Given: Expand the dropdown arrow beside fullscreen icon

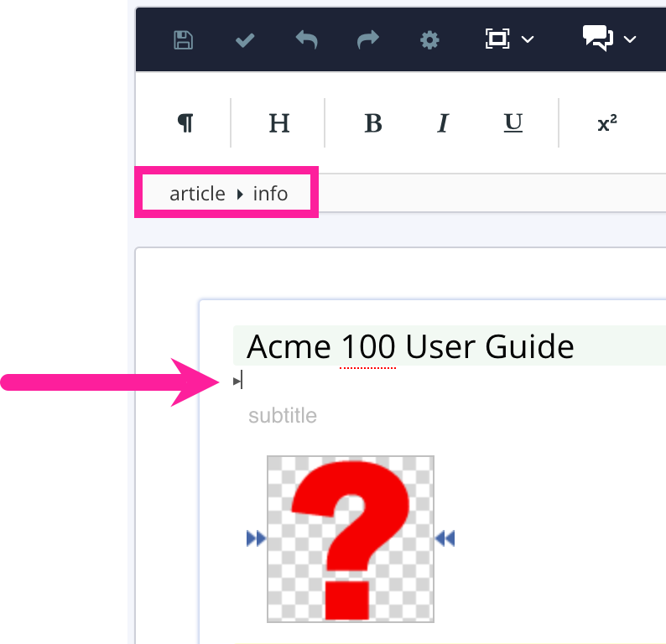Looking at the screenshot, I should pos(528,39).
